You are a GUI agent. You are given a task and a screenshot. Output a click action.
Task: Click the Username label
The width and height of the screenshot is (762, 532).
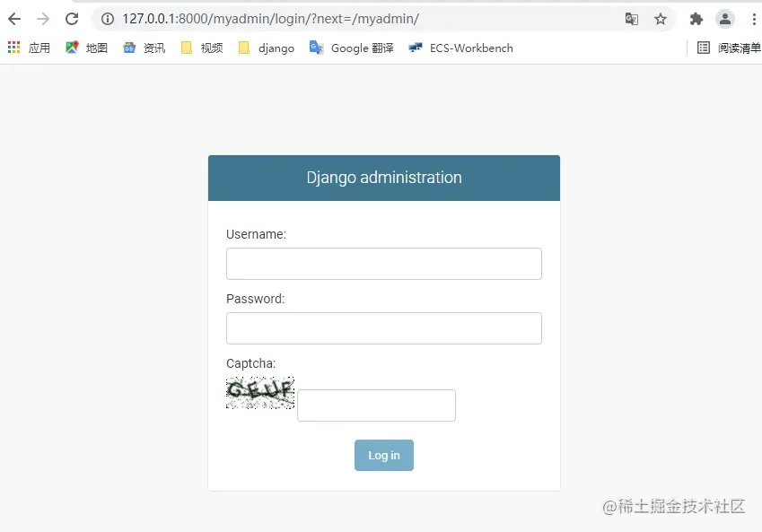256,234
